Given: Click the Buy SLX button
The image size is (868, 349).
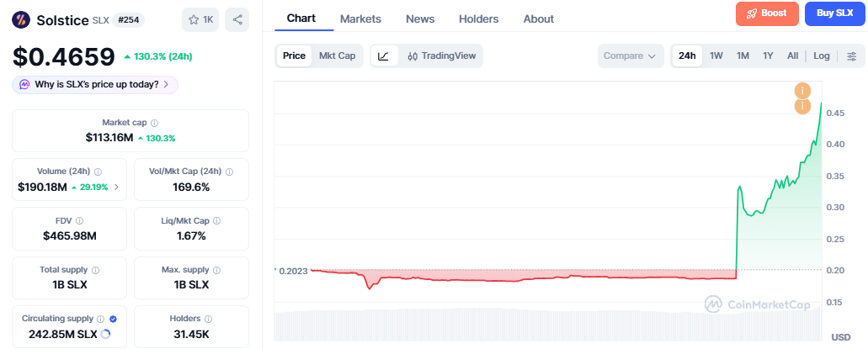Looking at the screenshot, I should pos(834,13).
